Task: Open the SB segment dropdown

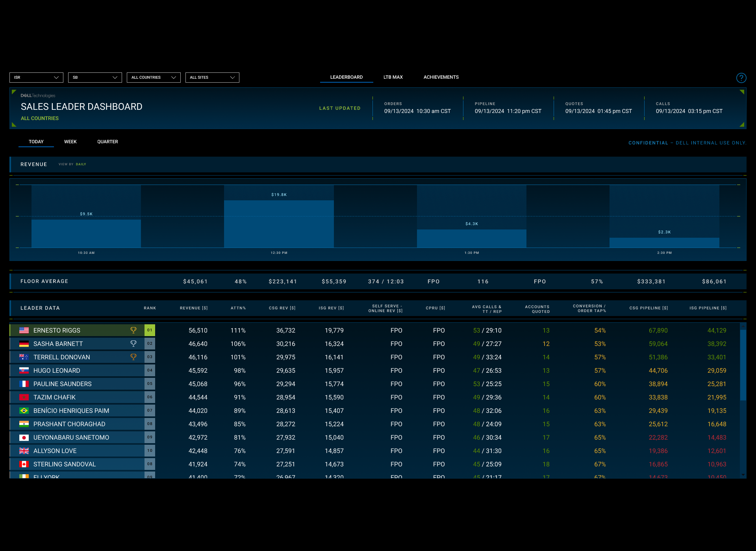Action: [95, 78]
